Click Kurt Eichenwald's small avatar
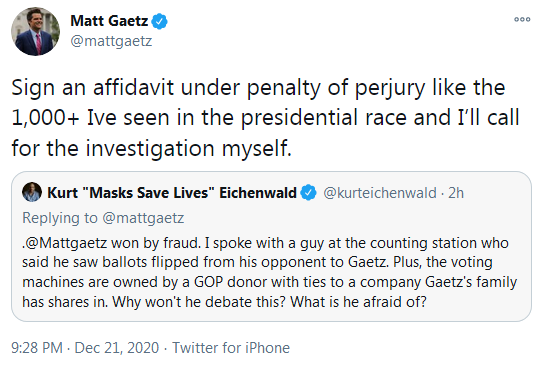 pyautogui.click(x=32, y=192)
